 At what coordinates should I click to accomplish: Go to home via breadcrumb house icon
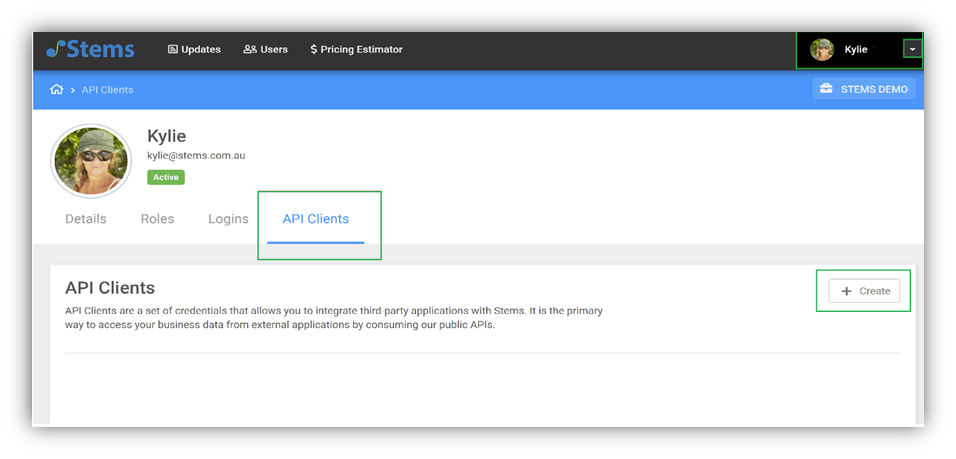(57, 90)
